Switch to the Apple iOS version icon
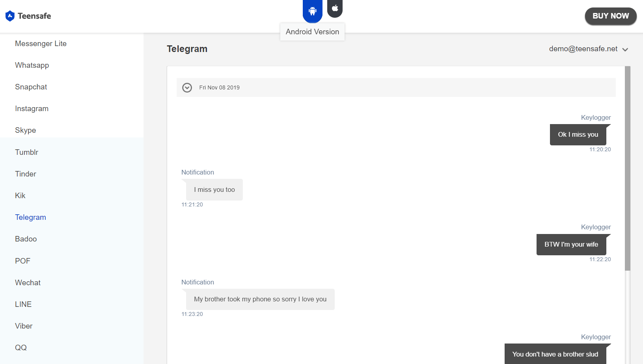This screenshot has width=643, height=364. coord(335,8)
